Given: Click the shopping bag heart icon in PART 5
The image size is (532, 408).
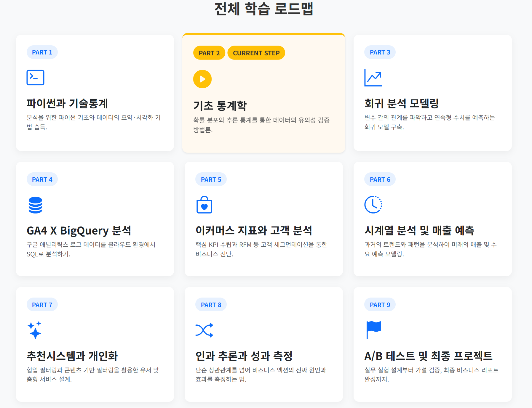Looking at the screenshot, I should click(x=204, y=205).
